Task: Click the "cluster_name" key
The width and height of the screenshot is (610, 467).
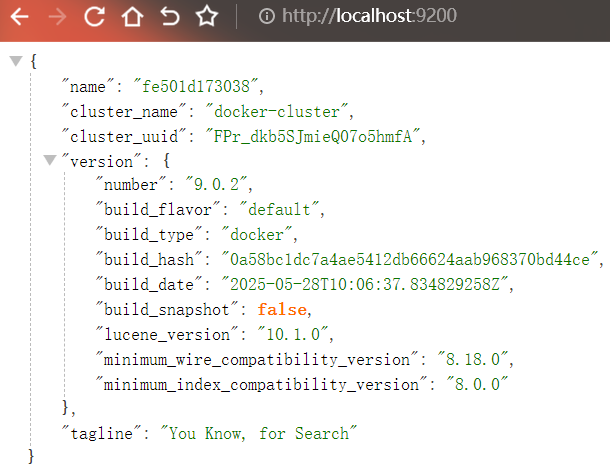Action: 123,112
